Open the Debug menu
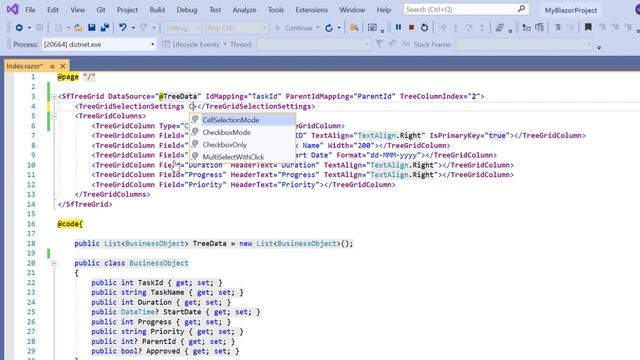Viewport: 640px width, 360px height. [187, 10]
